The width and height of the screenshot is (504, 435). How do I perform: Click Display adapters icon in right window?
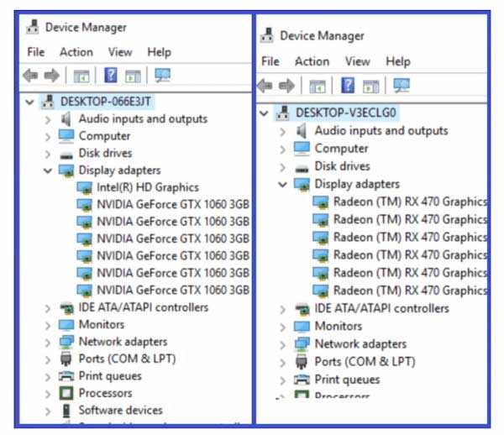point(302,185)
